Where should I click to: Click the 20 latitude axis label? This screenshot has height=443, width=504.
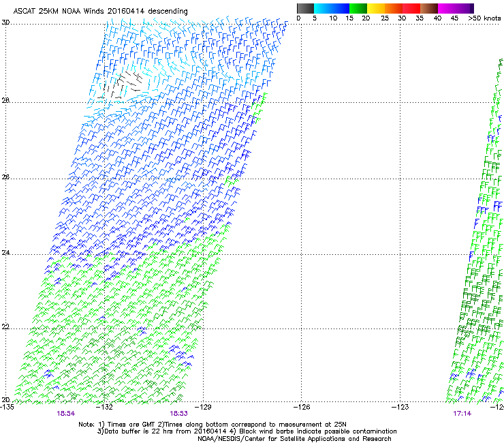5,399
